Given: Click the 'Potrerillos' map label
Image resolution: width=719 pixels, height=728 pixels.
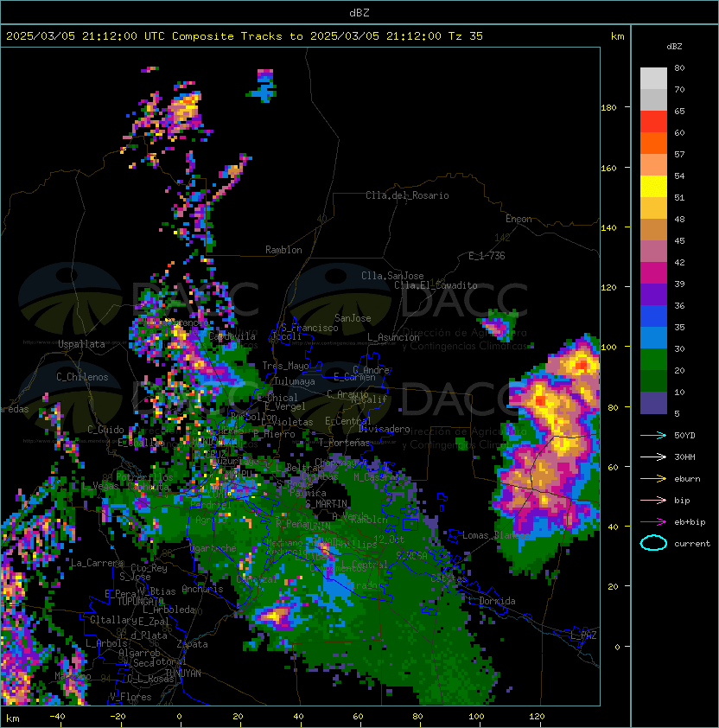Looking at the screenshot, I should [x=144, y=477].
